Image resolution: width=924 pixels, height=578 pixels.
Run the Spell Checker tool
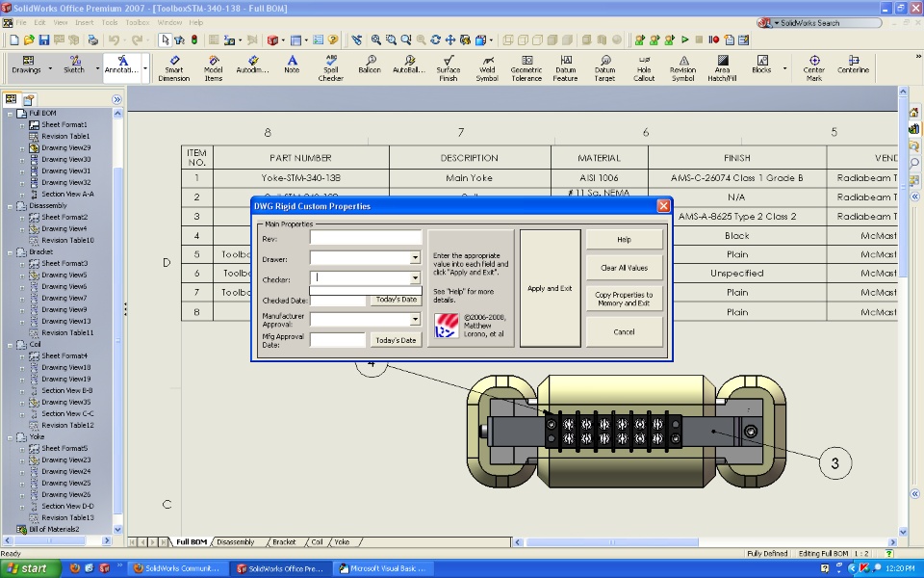click(330, 68)
